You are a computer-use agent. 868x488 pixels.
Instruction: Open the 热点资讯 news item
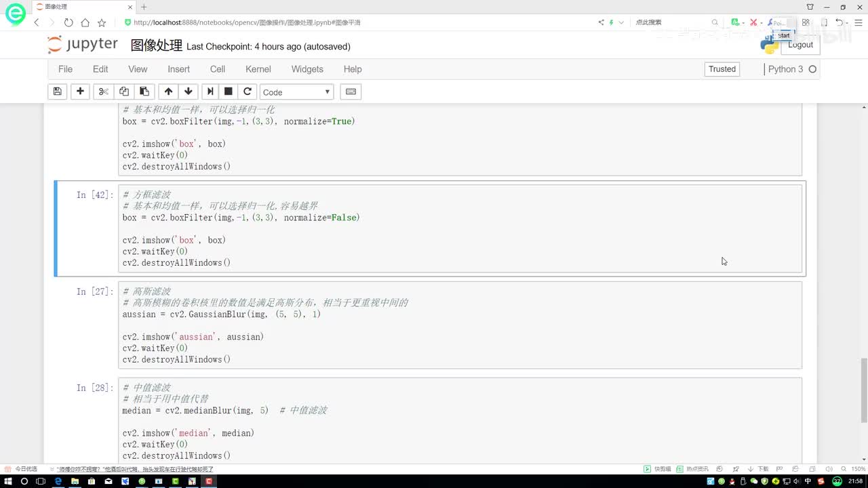click(692, 469)
